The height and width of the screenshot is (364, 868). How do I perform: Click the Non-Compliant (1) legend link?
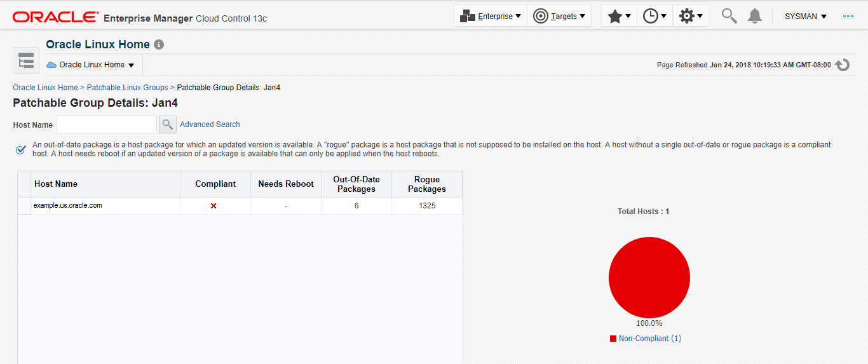click(650, 339)
